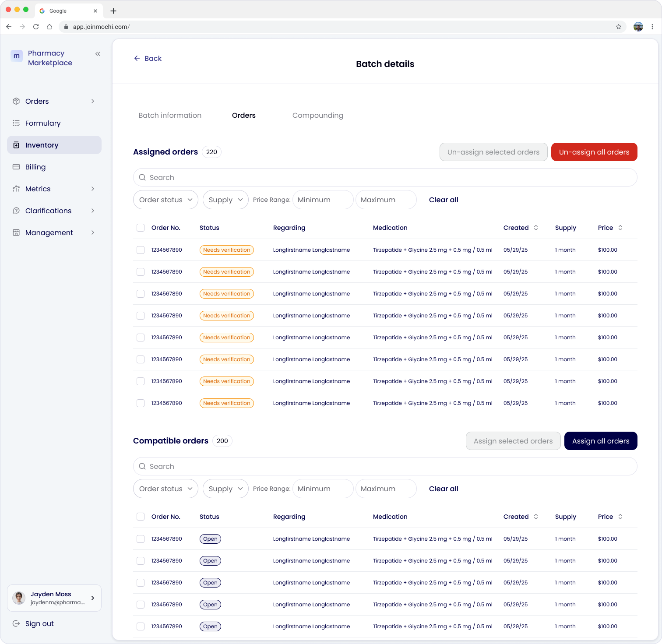
Task: Click the Mochi 'm' logo
Action: pos(17,56)
